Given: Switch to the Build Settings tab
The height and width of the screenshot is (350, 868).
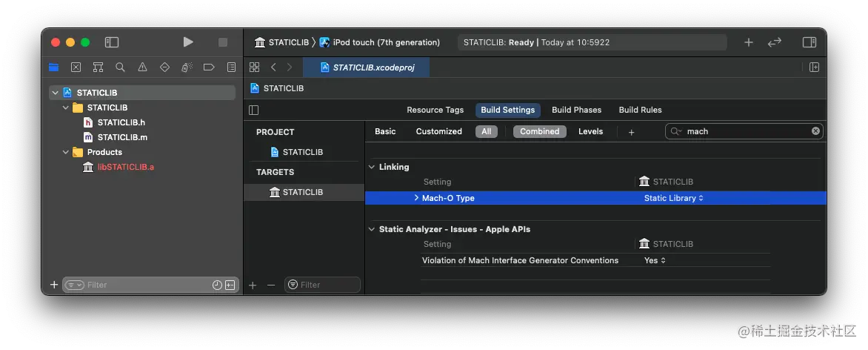Looking at the screenshot, I should (x=507, y=110).
